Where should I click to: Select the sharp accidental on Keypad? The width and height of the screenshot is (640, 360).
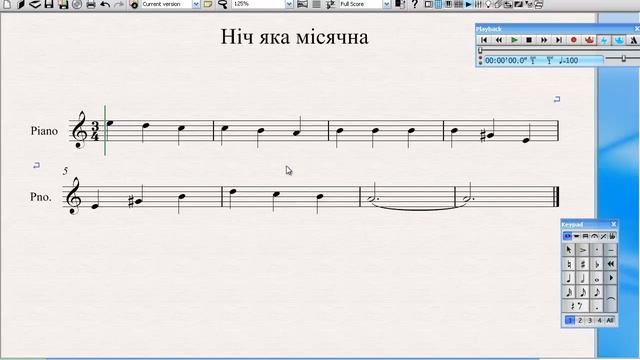pos(582,264)
